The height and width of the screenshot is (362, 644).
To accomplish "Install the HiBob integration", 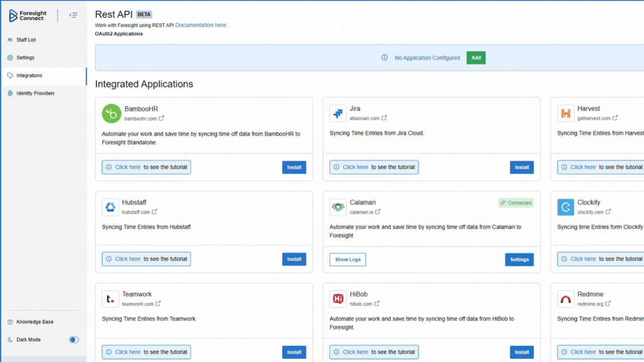I will click(522, 352).
